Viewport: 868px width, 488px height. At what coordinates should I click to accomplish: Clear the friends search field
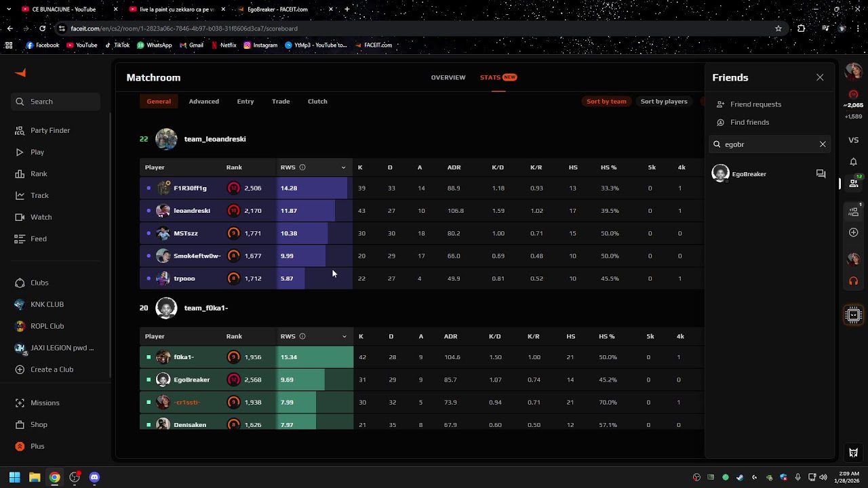click(823, 144)
